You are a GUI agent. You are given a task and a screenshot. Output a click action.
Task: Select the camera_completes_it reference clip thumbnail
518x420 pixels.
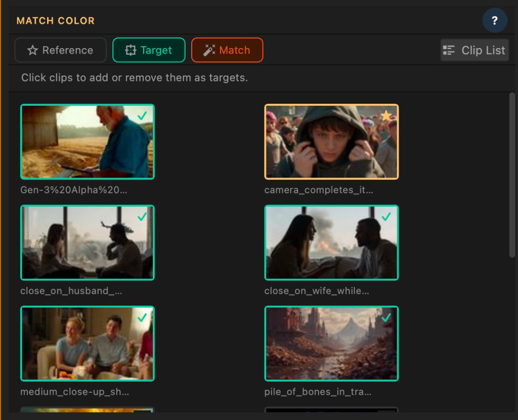pos(331,142)
